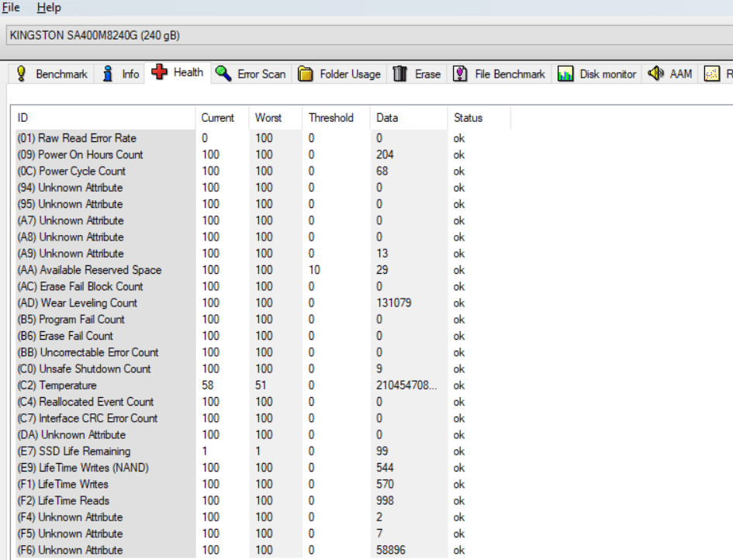Select the Erase Fail Block Count row
This screenshot has height=560, width=733.
point(262,286)
